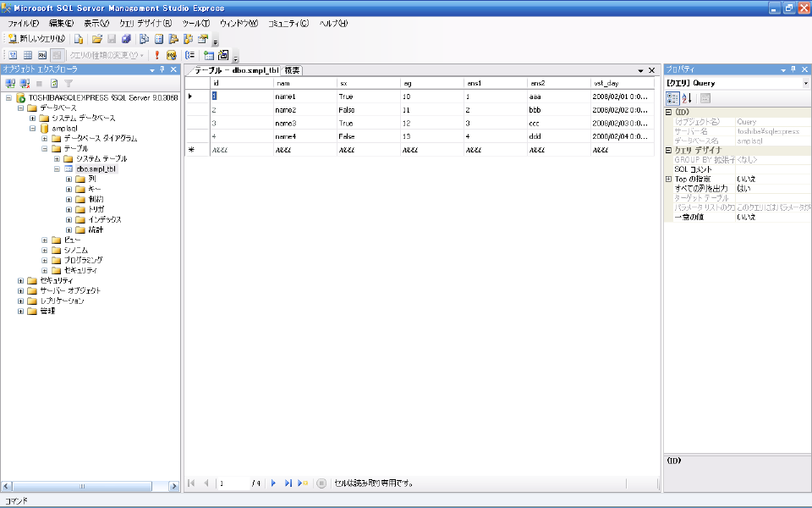Expand the サーバー オブジェクト node

click(20, 290)
